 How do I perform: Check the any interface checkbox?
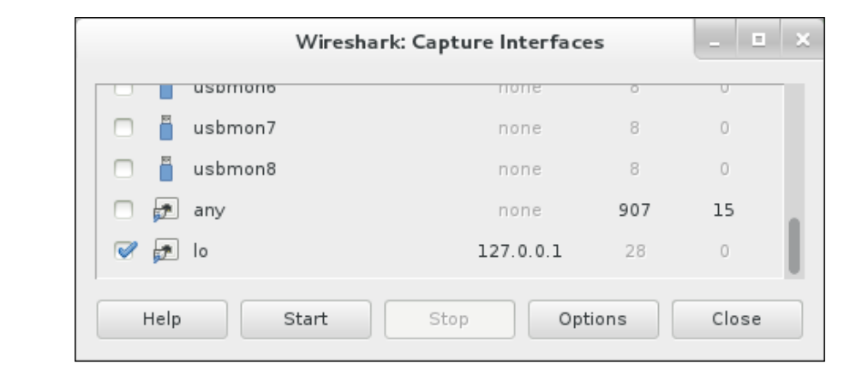tap(123, 210)
